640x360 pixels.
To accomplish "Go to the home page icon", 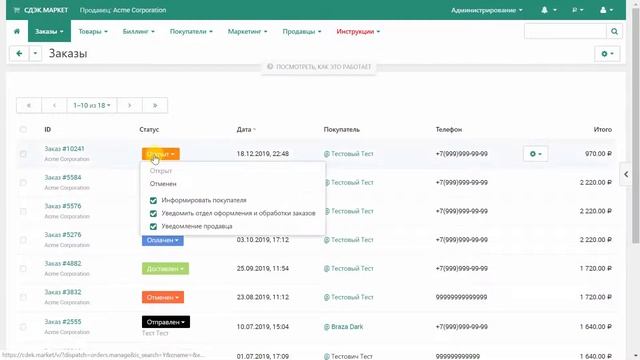I will point(17,31).
